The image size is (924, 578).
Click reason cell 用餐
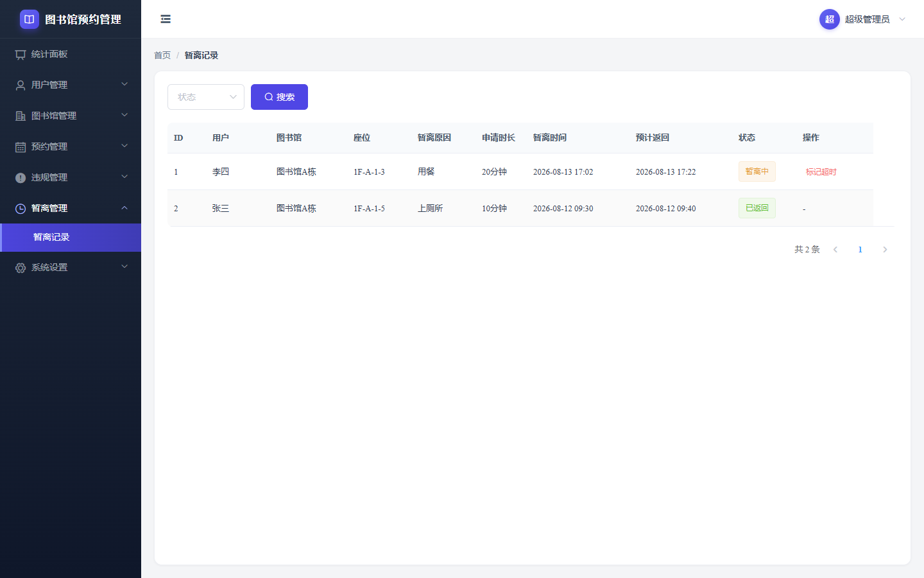[426, 171]
